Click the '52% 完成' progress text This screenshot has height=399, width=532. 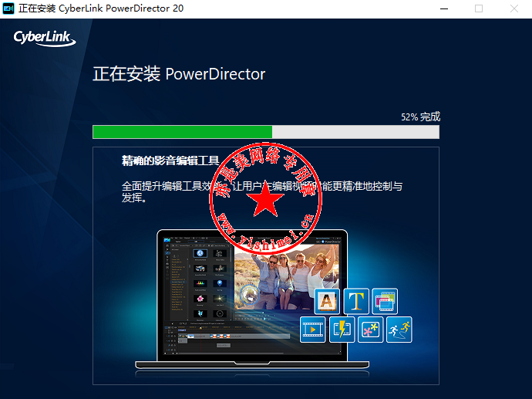click(x=421, y=117)
